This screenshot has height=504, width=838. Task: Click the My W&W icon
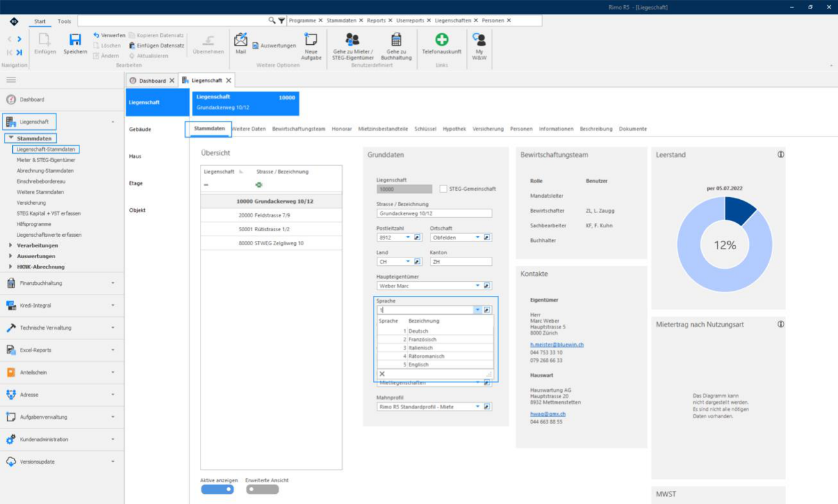click(479, 38)
